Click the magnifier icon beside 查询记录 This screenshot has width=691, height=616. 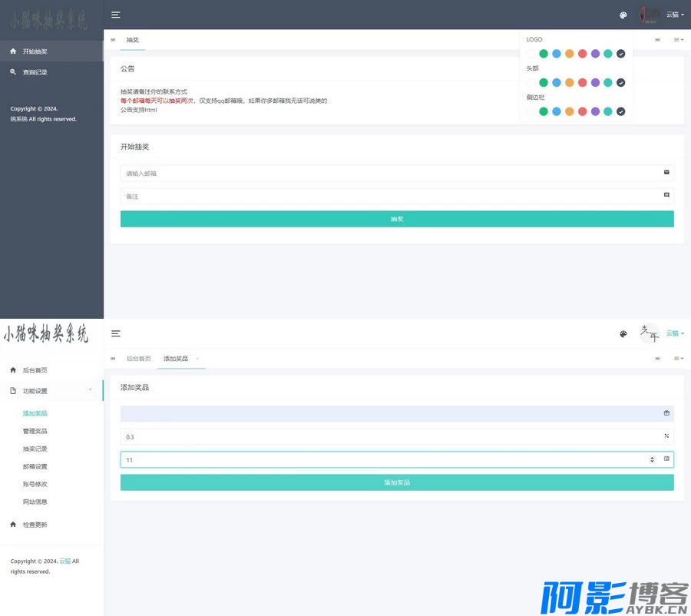pyautogui.click(x=13, y=71)
